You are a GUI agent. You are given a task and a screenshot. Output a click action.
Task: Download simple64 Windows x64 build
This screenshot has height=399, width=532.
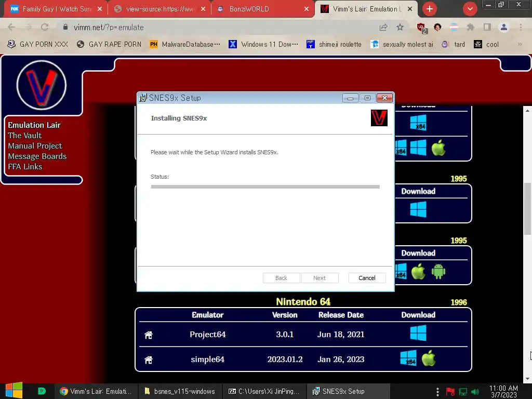click(408, 358)
